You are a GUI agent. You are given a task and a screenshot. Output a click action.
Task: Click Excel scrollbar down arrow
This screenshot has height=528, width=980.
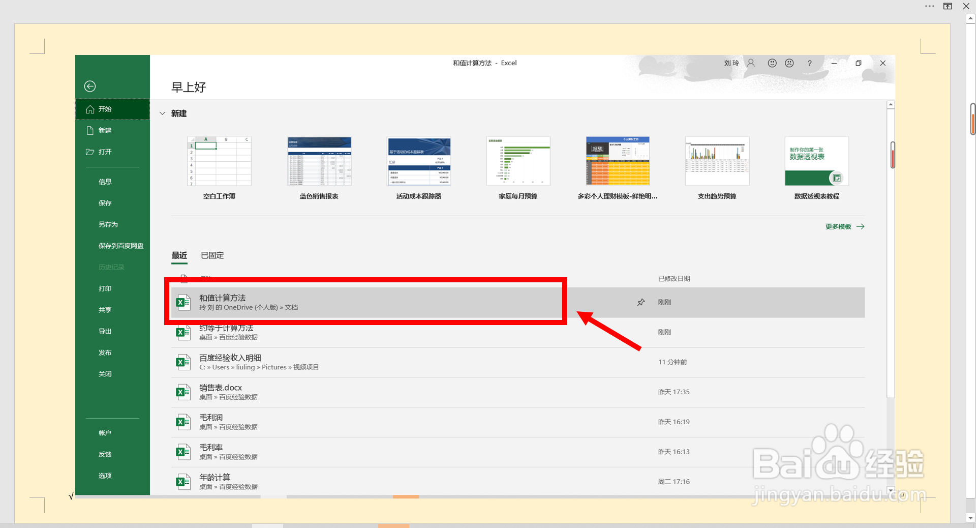tap(891, 490)
